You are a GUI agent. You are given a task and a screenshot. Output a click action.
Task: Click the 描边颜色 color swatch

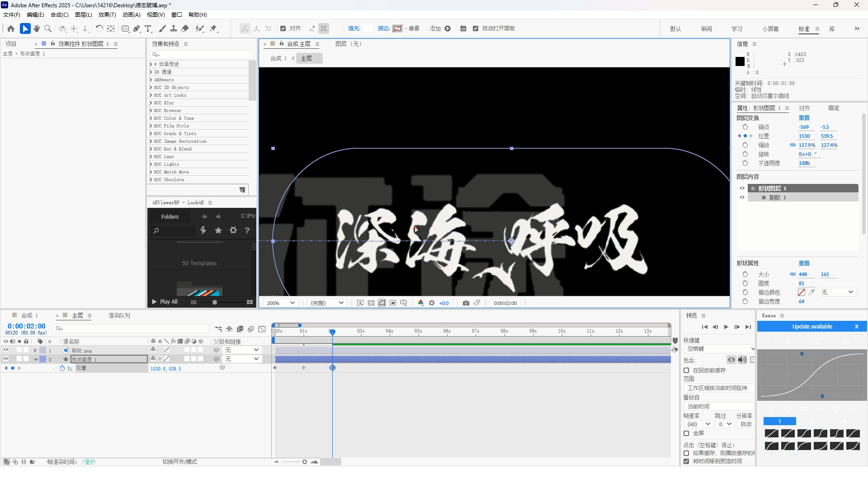tap(802, 292)
